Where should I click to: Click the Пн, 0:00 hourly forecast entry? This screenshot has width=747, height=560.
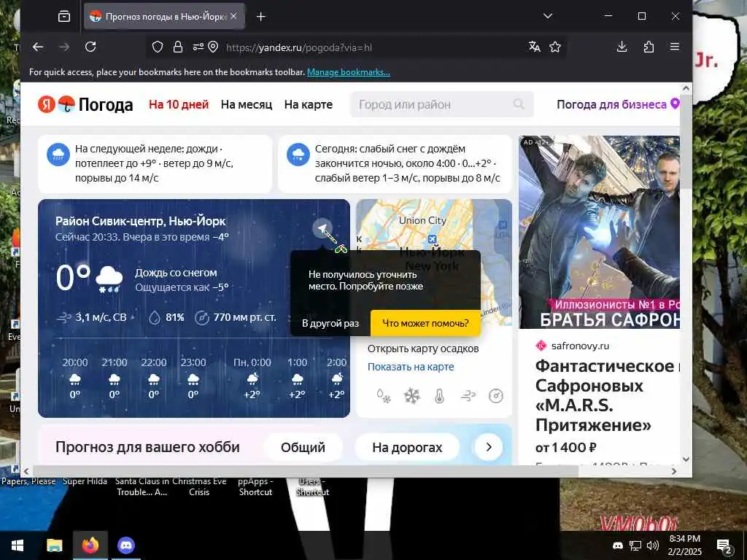coord(252,378)
